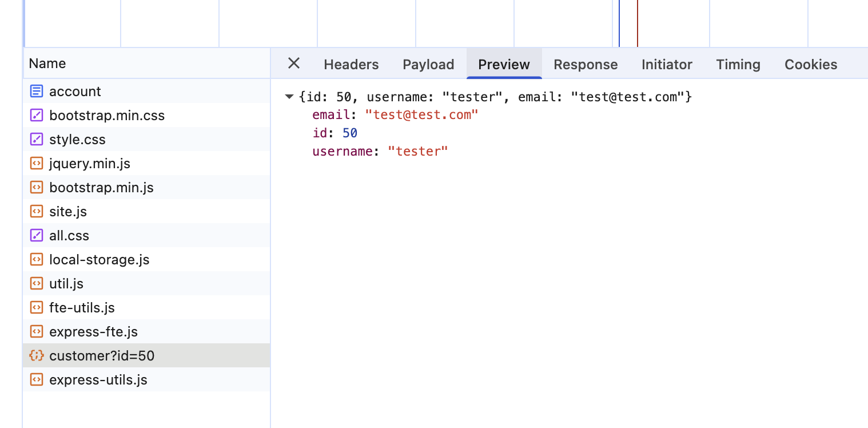This screenshot has width=868, height=428.
Task: Click the Name column header
Action: pos(146,63)
